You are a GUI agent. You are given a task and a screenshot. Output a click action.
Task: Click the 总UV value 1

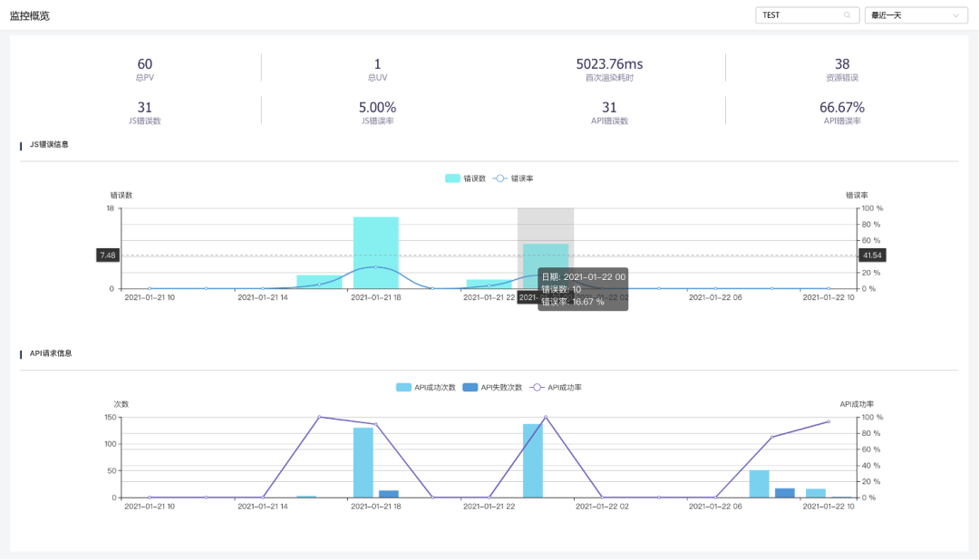coord(377,63)
